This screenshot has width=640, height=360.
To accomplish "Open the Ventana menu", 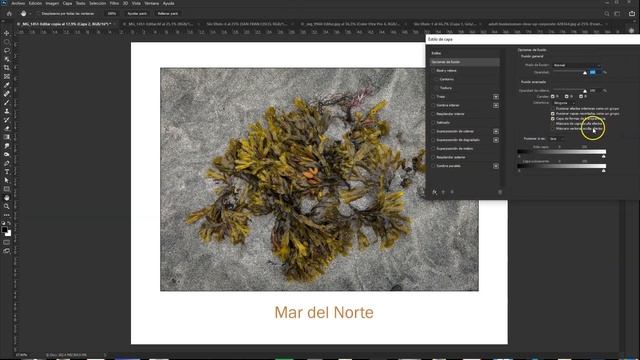I will point(152,3).
